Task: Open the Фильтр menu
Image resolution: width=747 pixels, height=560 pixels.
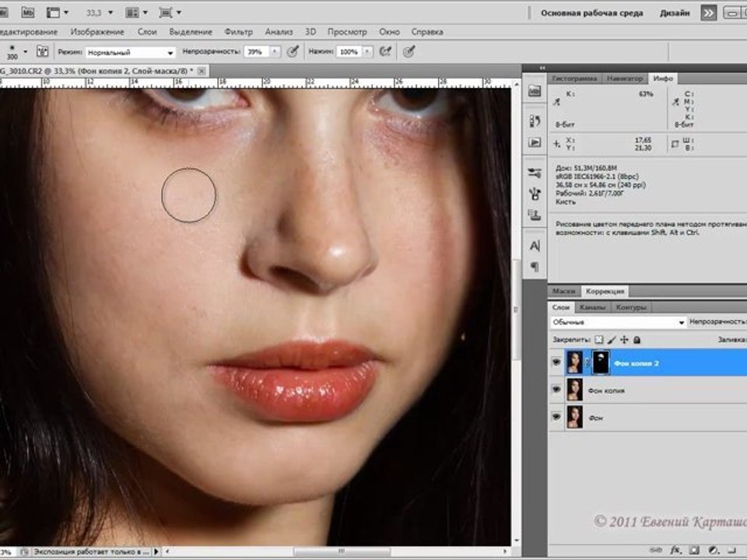Action: pyautogui.click(x=238, y=32)
